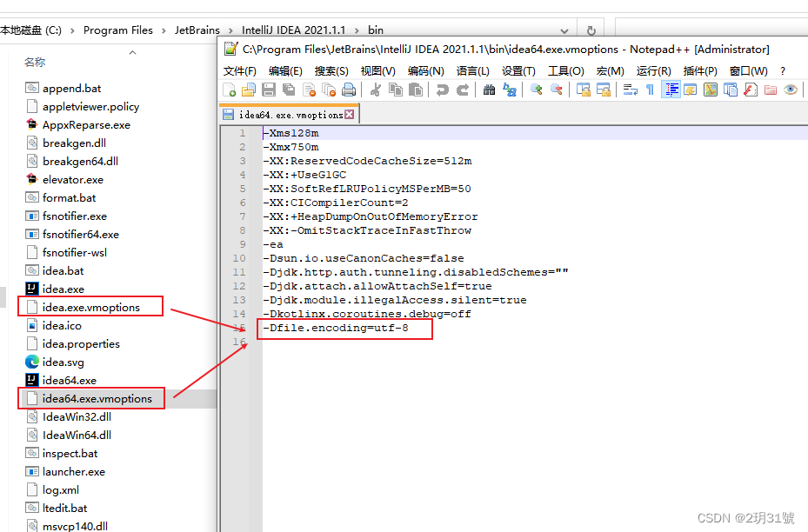Click the Copy icon in the toolbar

(395, 90)
